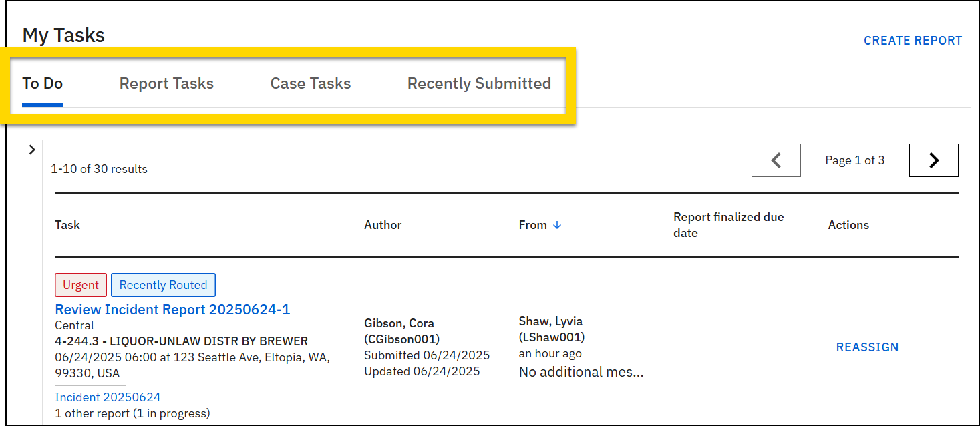This screenshot has width=980, height=426.
Task: Click the Report finalized due date header
Action: click(x=728, y=225)
